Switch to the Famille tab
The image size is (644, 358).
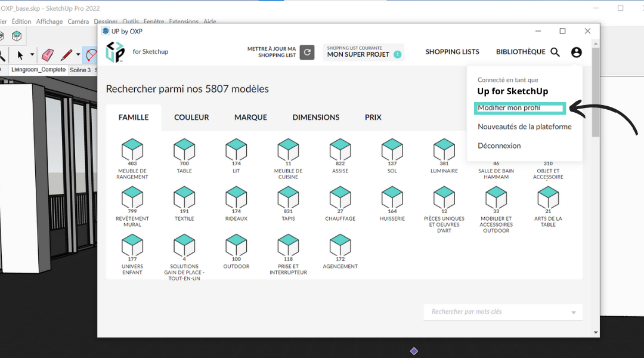(134, 118)
